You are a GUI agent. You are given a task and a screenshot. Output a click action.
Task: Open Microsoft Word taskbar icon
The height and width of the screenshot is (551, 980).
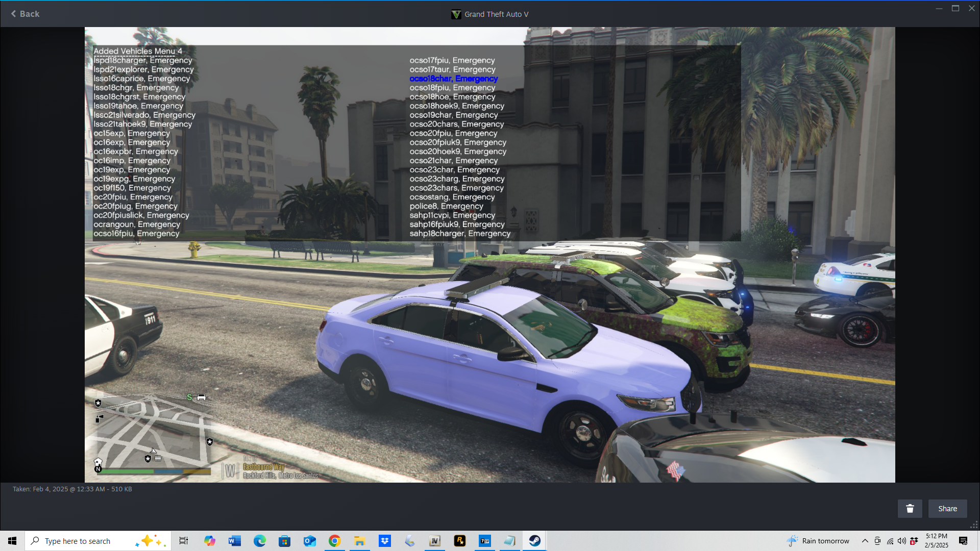tap(234, 541)
